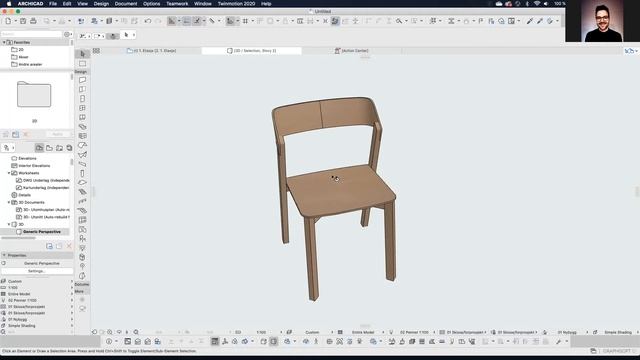Select the Column tool in the toolbox

tap(82, 173)
